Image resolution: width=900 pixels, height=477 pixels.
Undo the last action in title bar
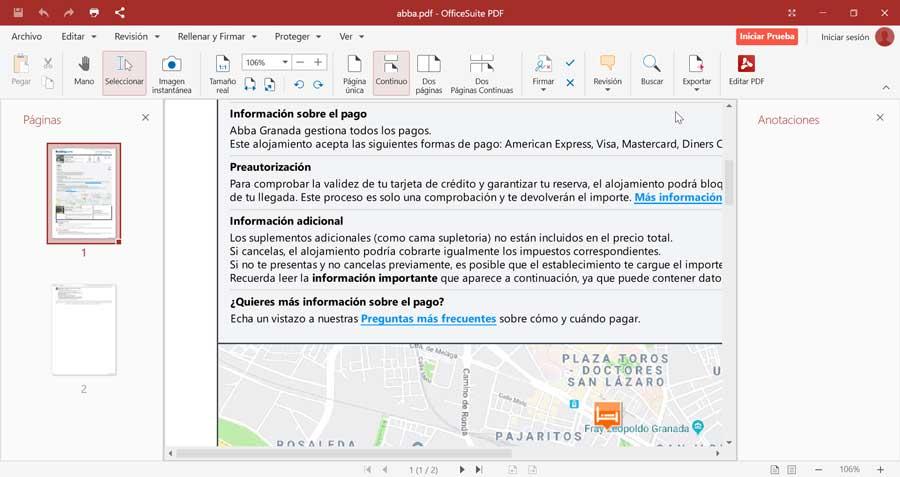[44, 12]
